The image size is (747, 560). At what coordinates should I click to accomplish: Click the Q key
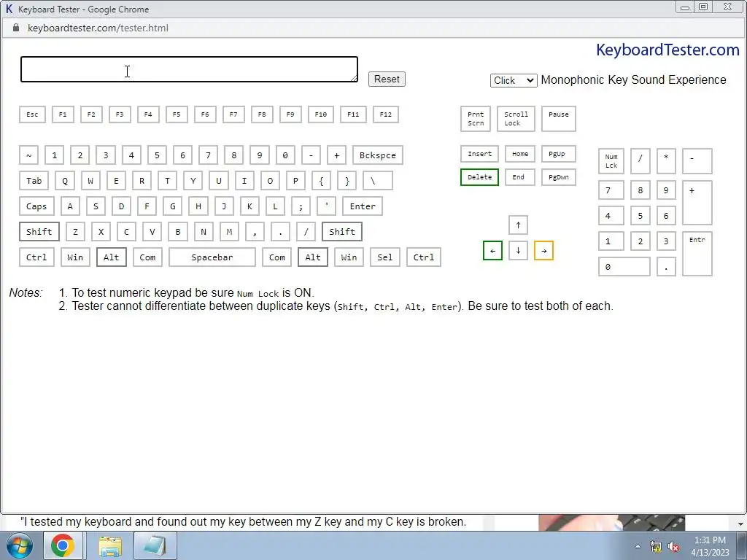(65, 181)
